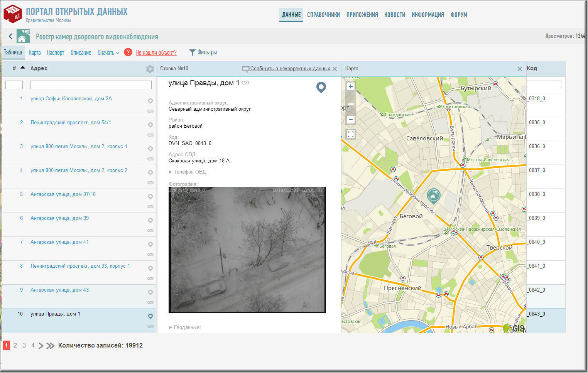Open Фильтры filter panel

[203, 52]
